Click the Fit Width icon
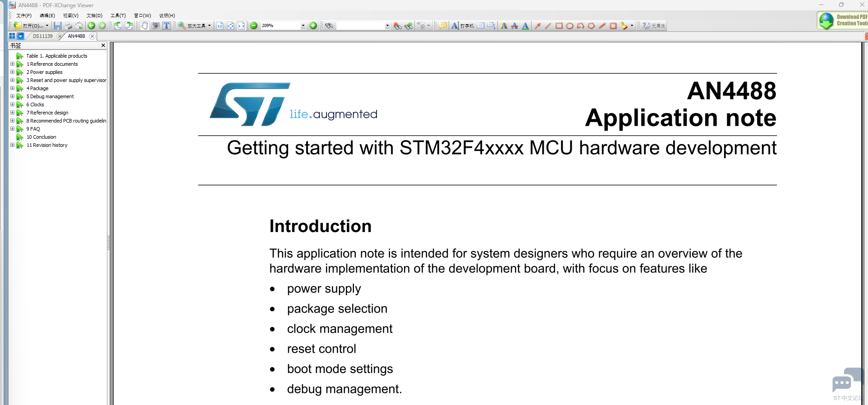This screenshot has width=868, height=405. (x=241, y=26)
